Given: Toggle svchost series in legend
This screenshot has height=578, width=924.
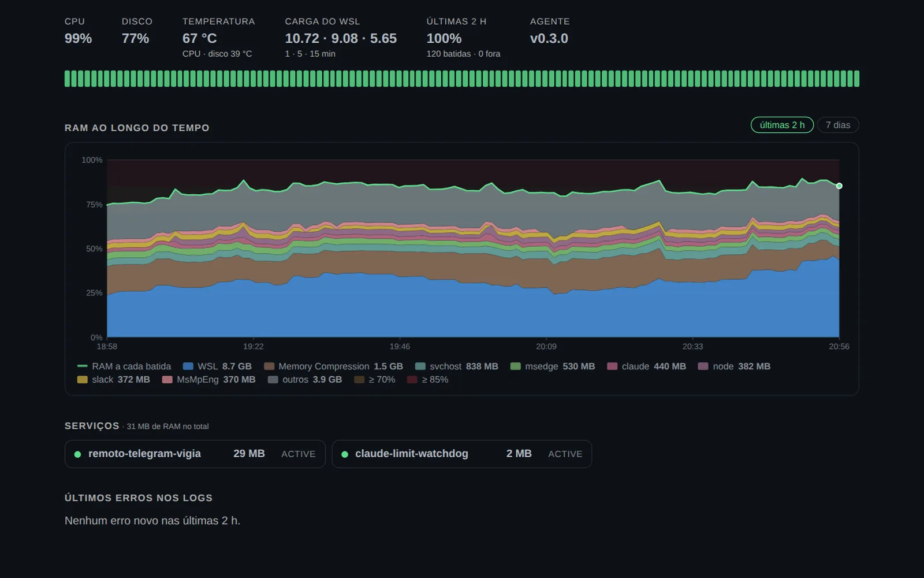Looking at the screenshot, I should (x=456, y=366).
